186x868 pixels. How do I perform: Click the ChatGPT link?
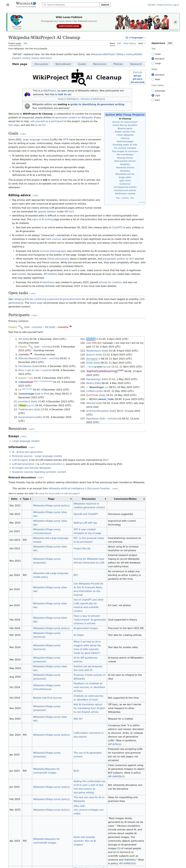117,227
